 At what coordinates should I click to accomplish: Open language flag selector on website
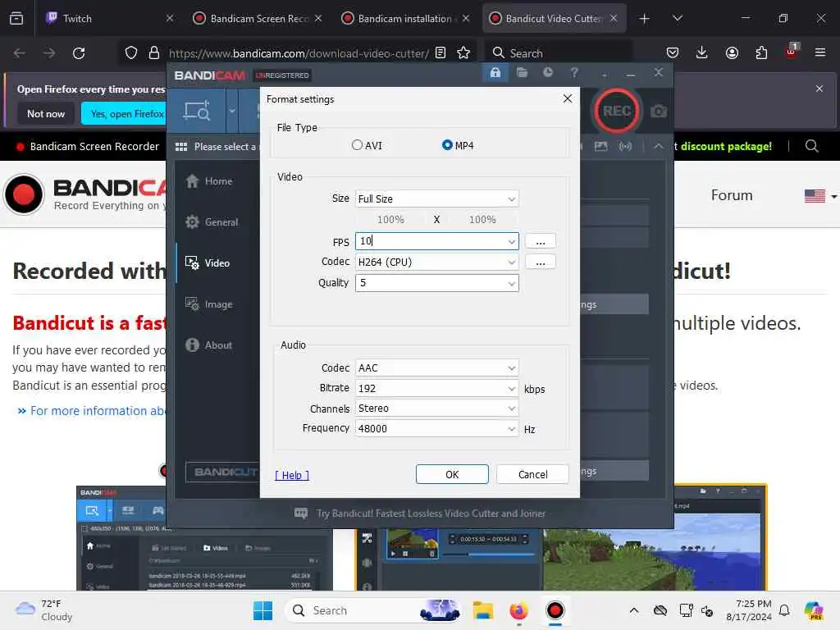819,196
